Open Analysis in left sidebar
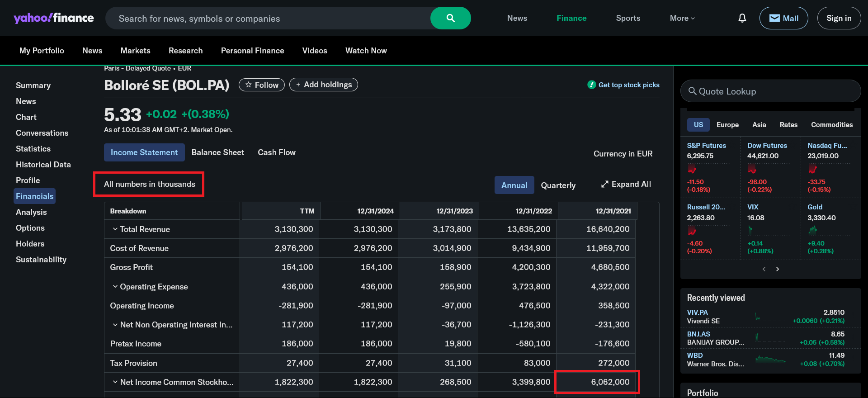868x398 pixels. point(31,212)
